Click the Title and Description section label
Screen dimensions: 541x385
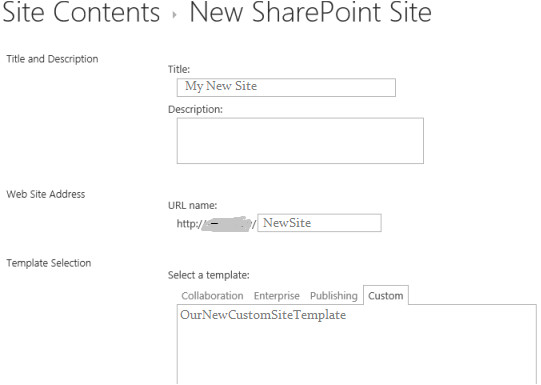click(x=52, y=59)
